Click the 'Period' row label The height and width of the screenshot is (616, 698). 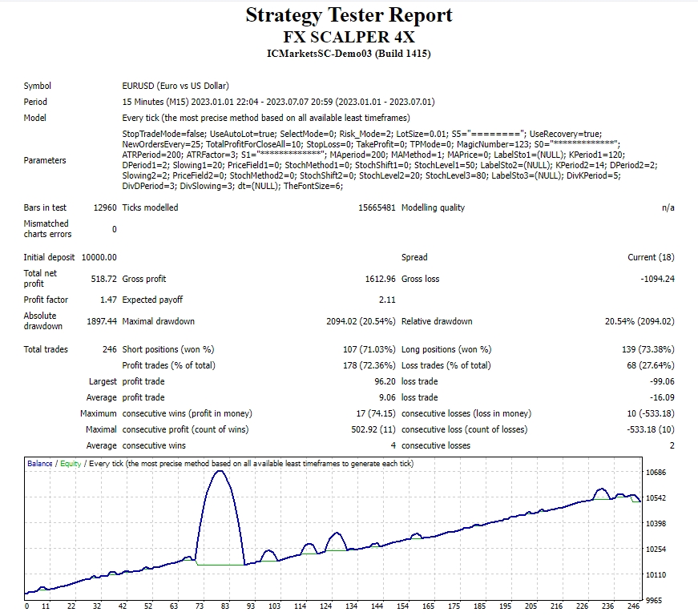click(x=35, y=102)
